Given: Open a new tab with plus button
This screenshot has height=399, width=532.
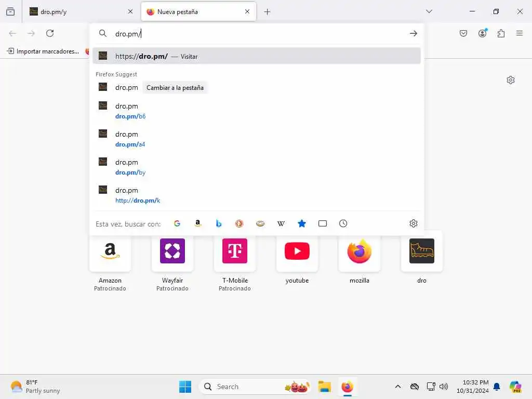Looking at the screenshot, I should coord(268,12).
